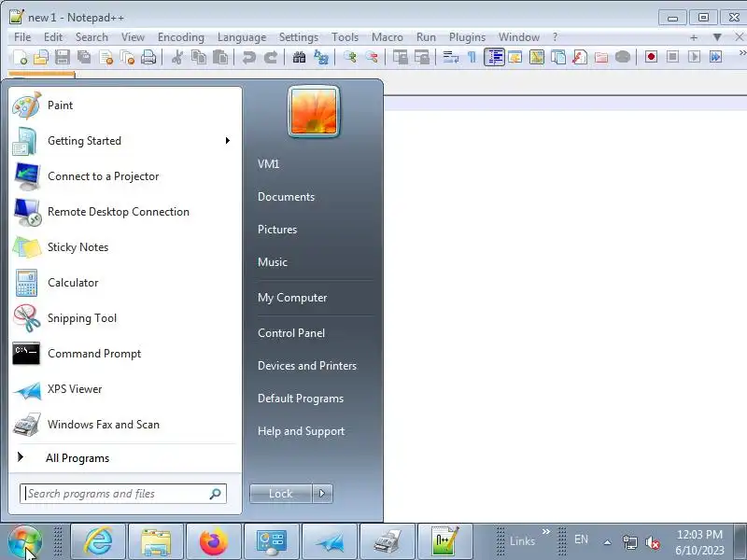Click the Stop Recording macro icon
Viewport: 747px width, 560px height.
point(672,57)
